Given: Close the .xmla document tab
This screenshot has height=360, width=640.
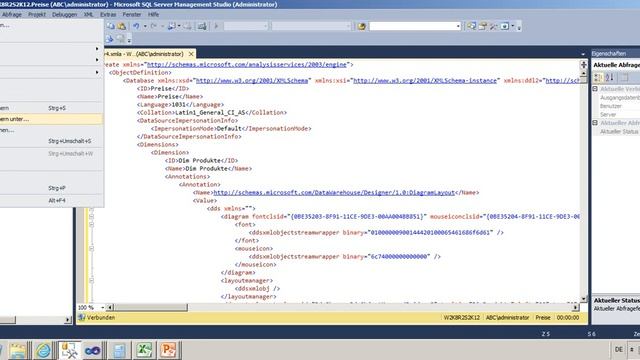Looking at the screenshot, I should [x=191, y=54].
